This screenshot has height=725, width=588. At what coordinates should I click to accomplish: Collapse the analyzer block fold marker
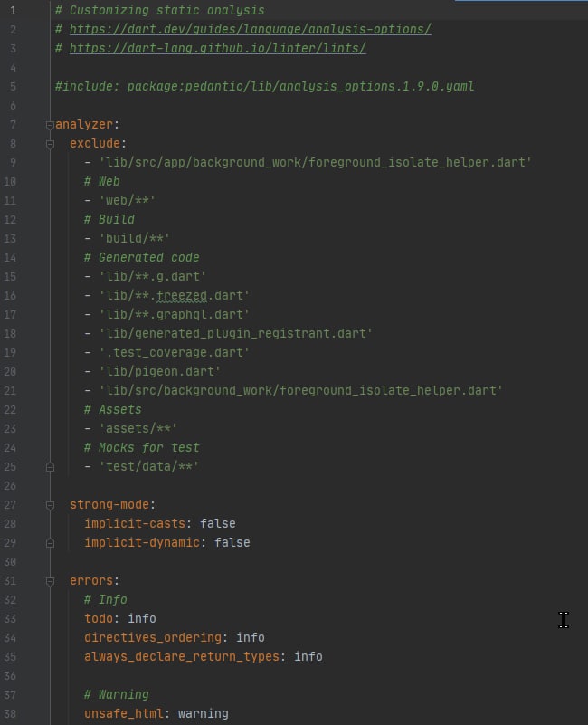50,125
